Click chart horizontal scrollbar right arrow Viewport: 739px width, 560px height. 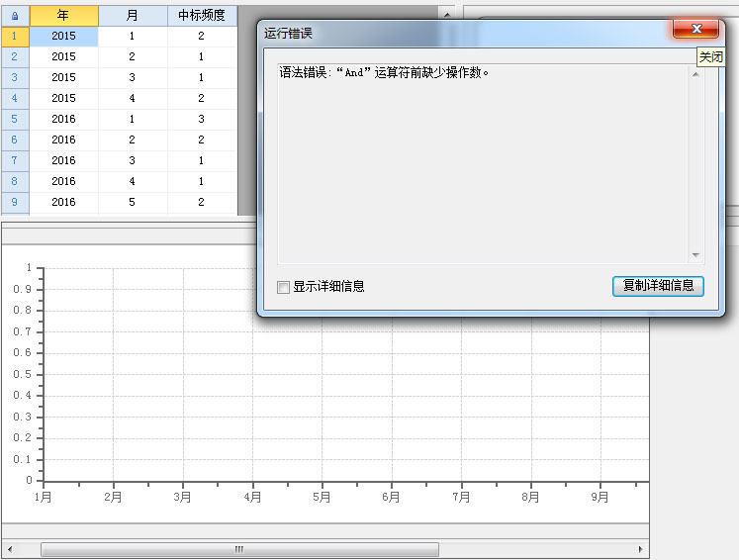click(640, 549)
